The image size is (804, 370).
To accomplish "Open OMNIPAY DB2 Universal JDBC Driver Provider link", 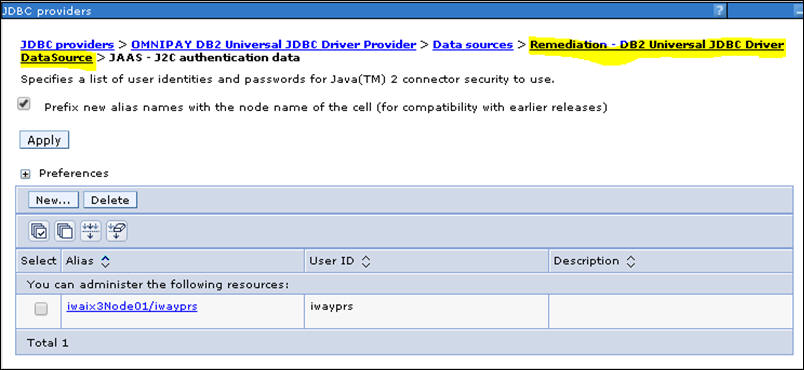I will tap(273, 45).
